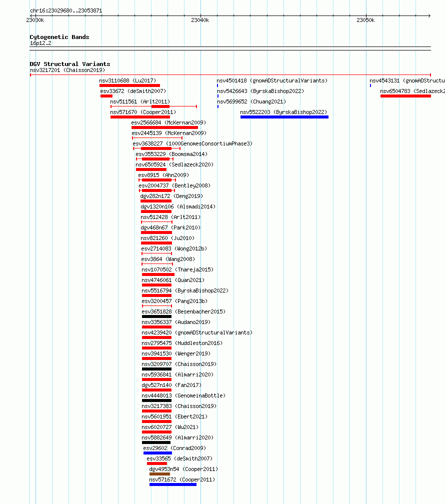Screen dimensions: 445x504
Task: Select nsv4448013 (GenomeinaBottle) variant
Action: (x=184, y=395)
